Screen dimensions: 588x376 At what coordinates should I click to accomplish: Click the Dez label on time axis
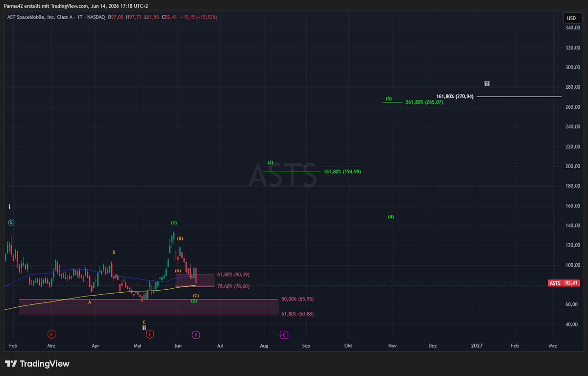[x=433, y=346]
